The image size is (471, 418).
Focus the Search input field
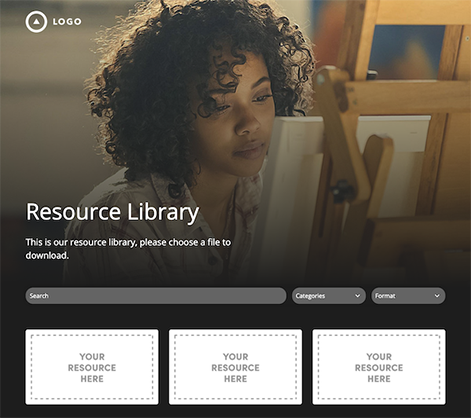coord(156,296)
